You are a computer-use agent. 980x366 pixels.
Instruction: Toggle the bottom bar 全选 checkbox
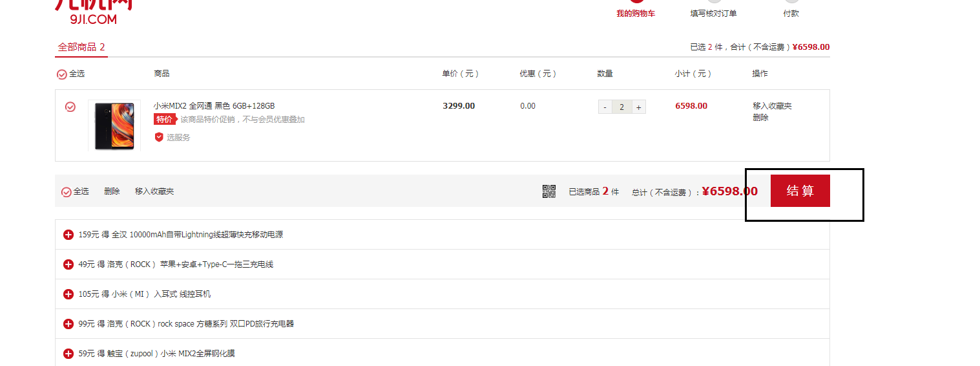click(66, 192)
